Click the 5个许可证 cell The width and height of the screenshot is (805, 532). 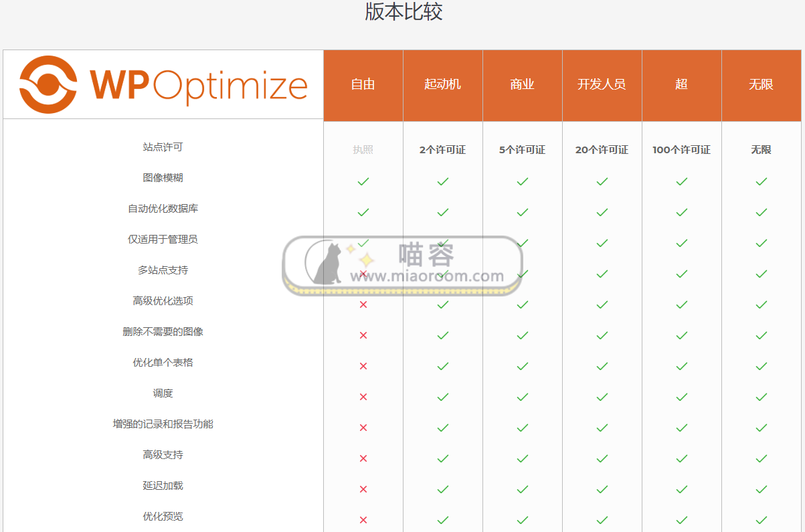pos(523,150)
